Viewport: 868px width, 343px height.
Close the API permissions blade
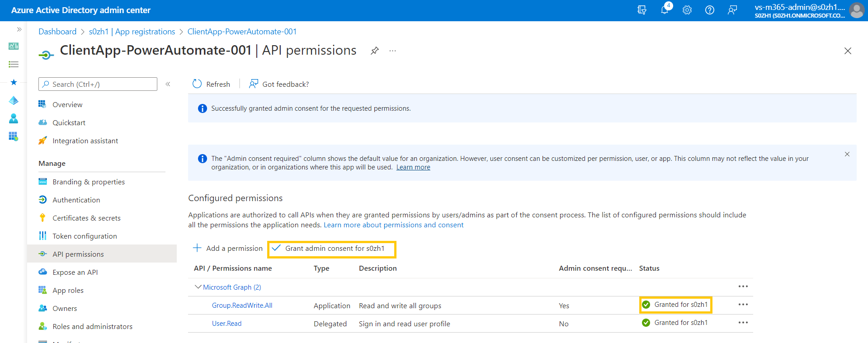point(848,51)
